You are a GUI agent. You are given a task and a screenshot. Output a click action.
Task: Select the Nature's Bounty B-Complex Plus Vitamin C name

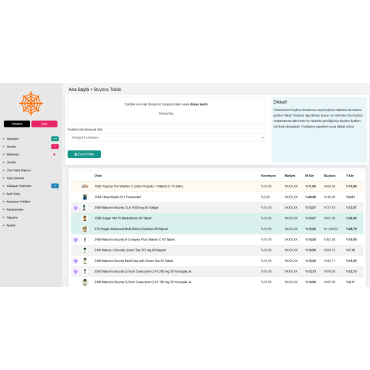134,240
